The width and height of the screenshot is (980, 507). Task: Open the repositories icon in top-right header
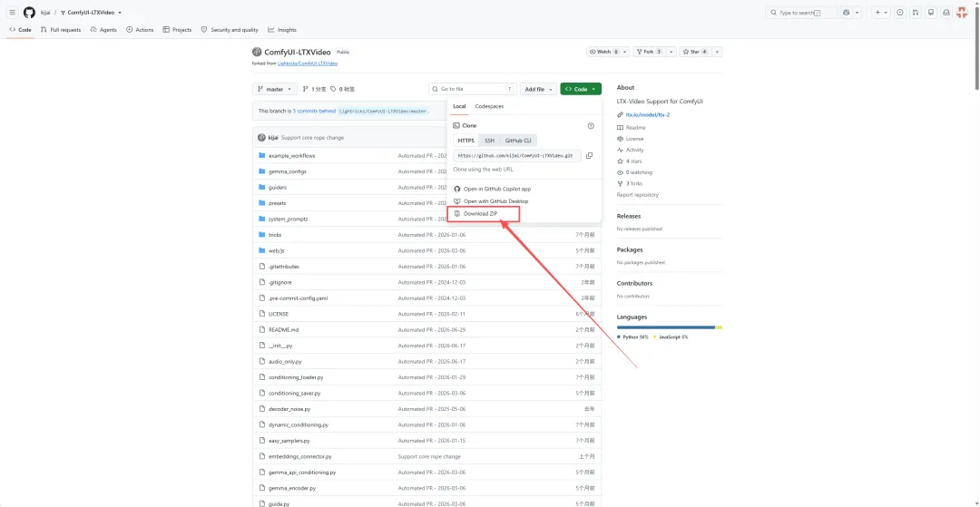click(931, 13)
